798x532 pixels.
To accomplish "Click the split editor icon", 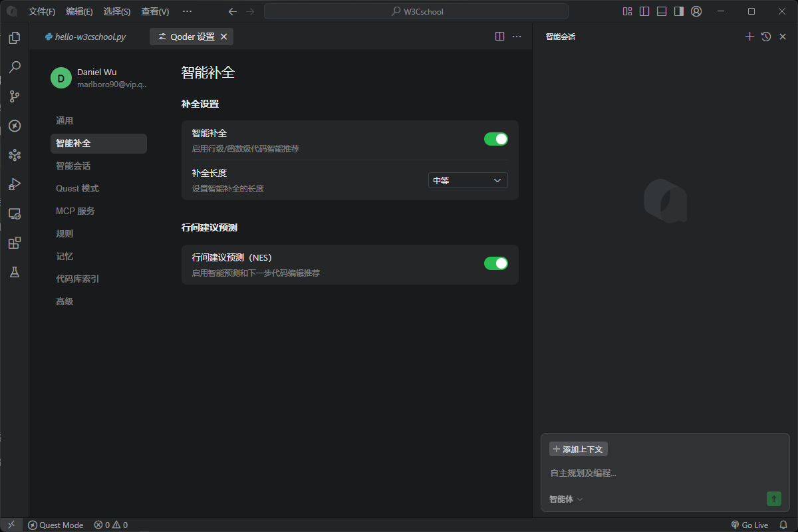I will coord(500,37).
